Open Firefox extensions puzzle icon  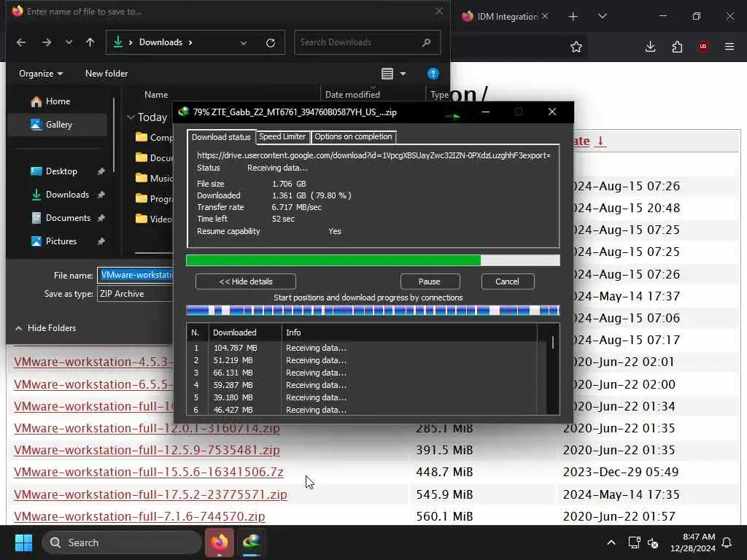(677, 47)
